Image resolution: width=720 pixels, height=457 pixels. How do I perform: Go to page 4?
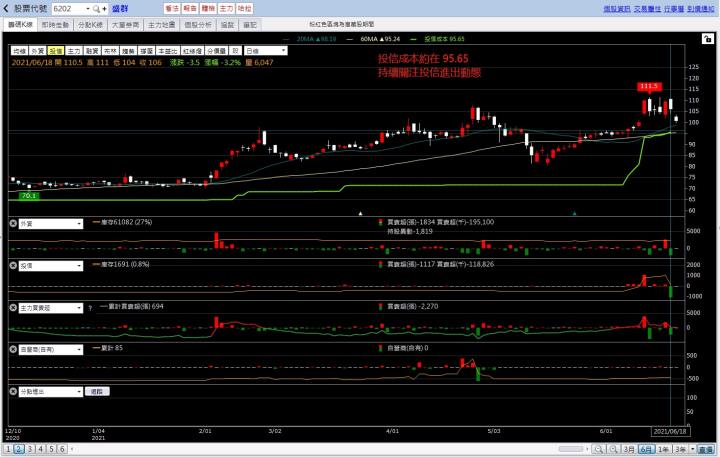coord(40,449)
